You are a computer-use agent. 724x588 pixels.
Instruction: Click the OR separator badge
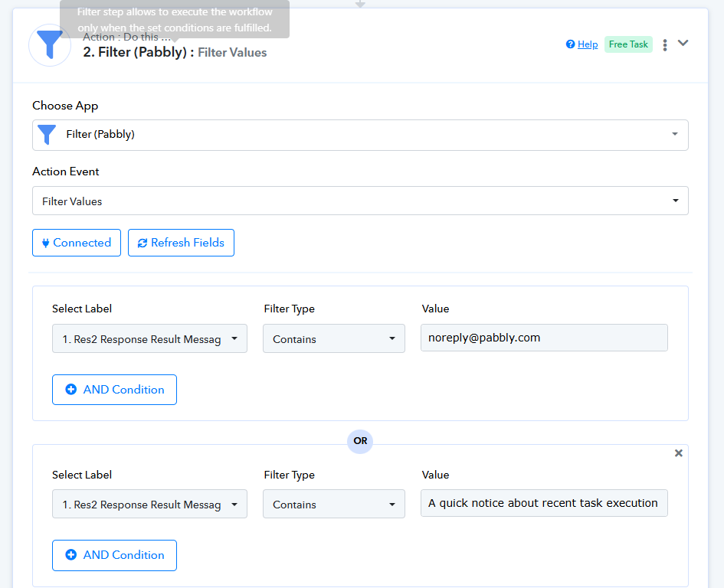click(x=360, y=441)
